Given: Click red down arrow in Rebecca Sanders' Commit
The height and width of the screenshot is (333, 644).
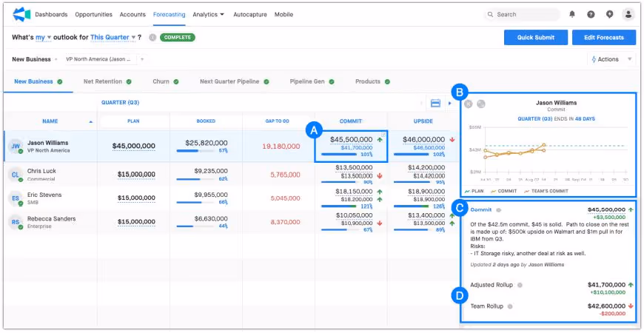Looking at the screenshot, I should pyautogui.click(x=380, y=223).
